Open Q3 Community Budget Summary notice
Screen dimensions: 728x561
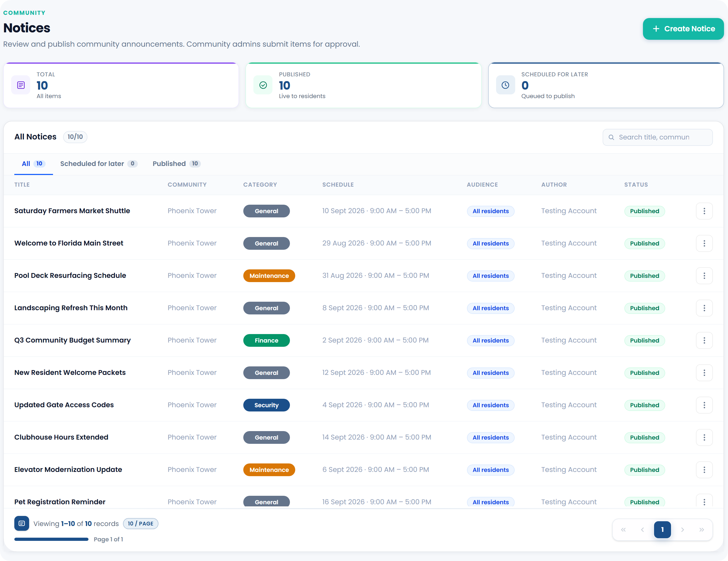pyautogui.click(x=72, y=340)
